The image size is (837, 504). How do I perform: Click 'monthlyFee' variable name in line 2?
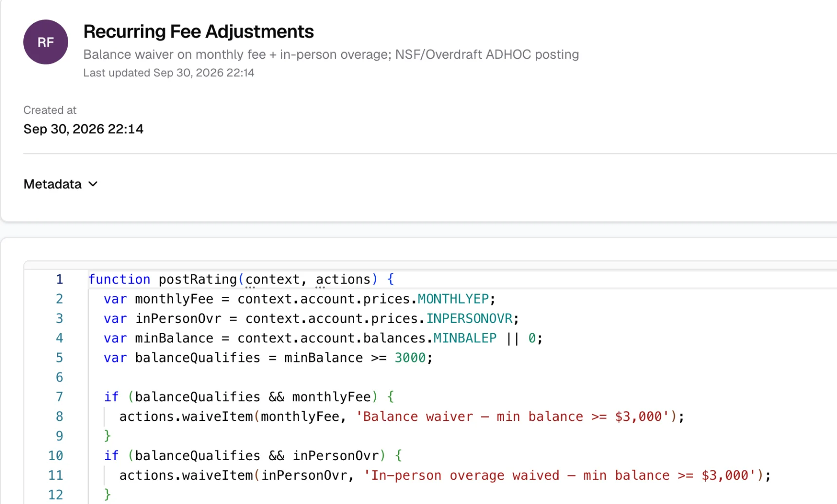click(174, 299)
